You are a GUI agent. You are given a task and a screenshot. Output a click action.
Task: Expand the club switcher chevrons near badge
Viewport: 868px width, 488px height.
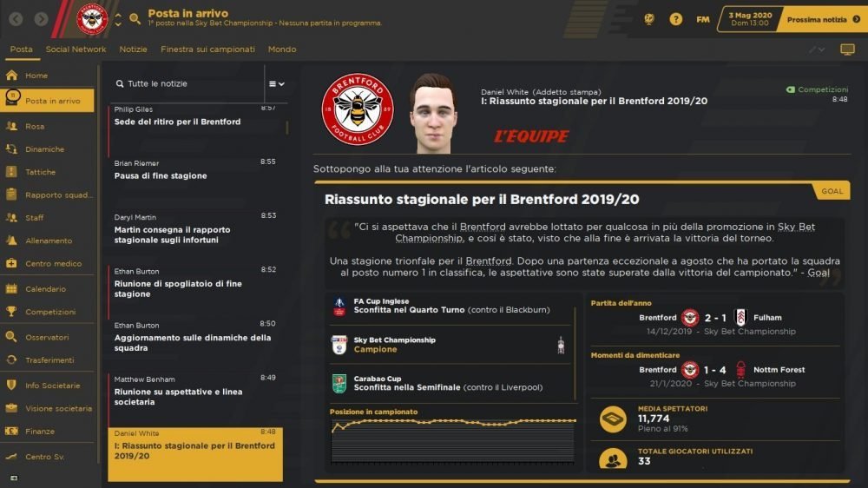click(x=118, y=20)
